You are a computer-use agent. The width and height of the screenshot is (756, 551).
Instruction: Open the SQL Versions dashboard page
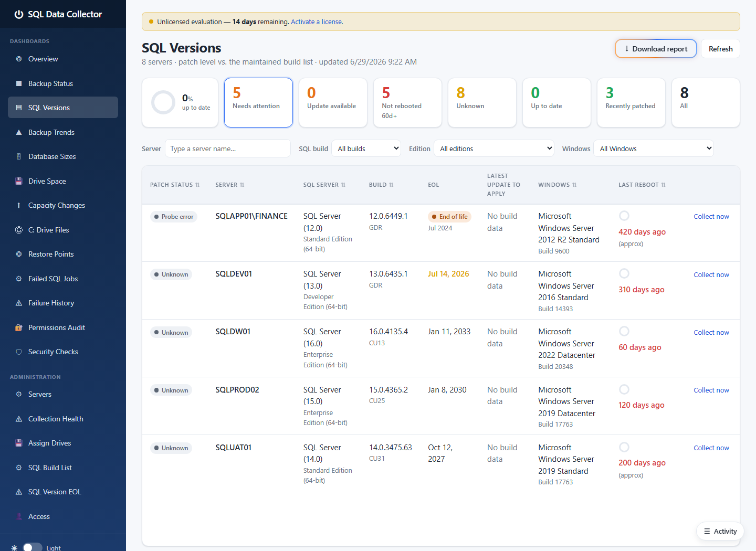click(x=63, y=108)
